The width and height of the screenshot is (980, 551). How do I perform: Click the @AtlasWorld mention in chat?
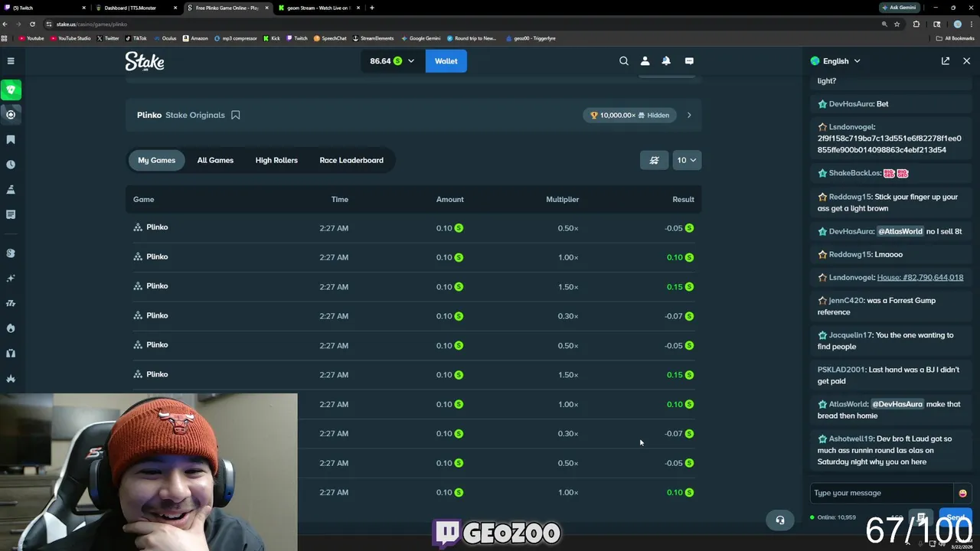(x=900, y=231)
